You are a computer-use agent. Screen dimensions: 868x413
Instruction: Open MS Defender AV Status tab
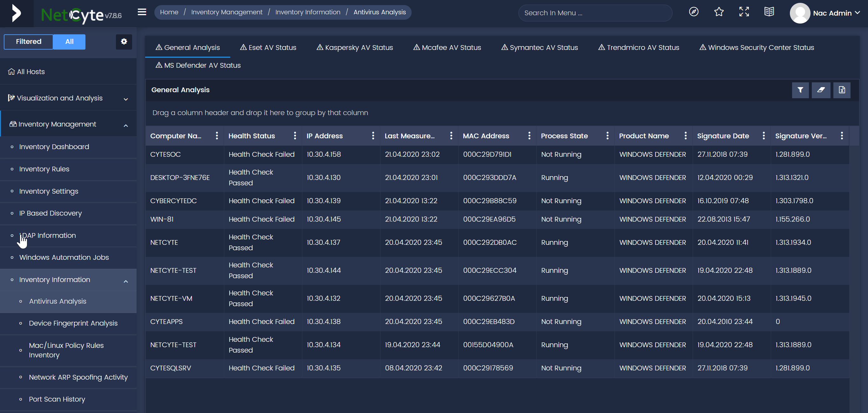[198, 65]
